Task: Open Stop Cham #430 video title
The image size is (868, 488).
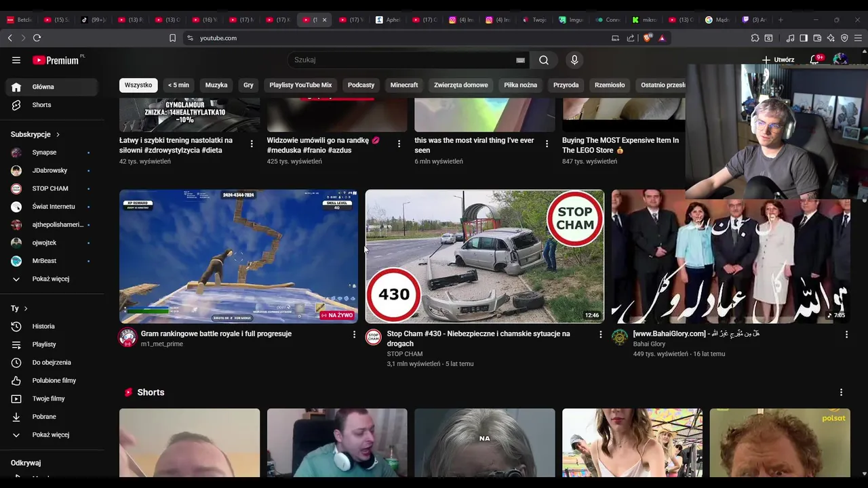Action: coord(478,339)
